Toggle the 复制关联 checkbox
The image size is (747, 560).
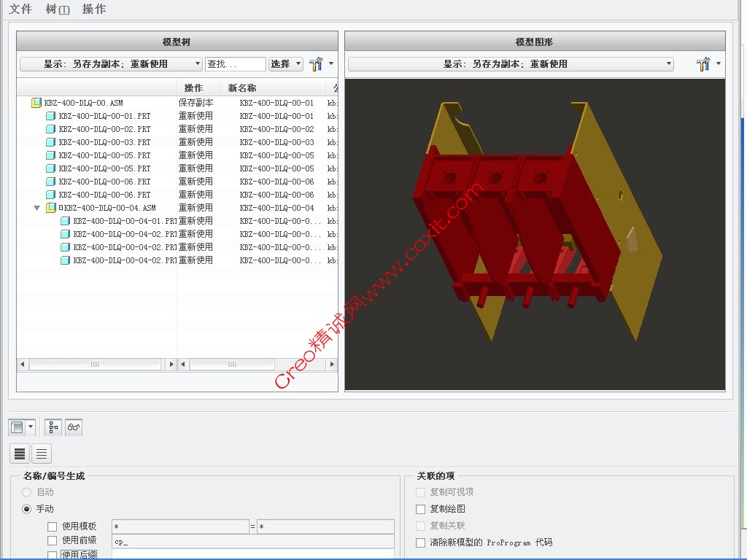pyautogui.click(x=421, y=526)
